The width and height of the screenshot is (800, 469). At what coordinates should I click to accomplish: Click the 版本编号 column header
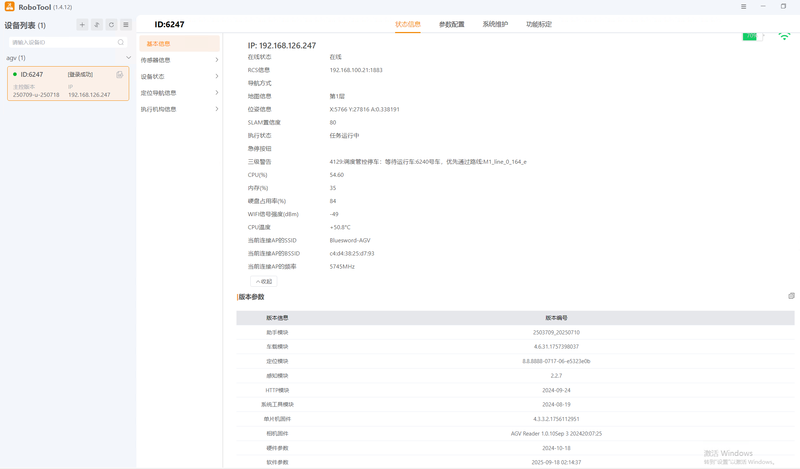pos(556,318)
